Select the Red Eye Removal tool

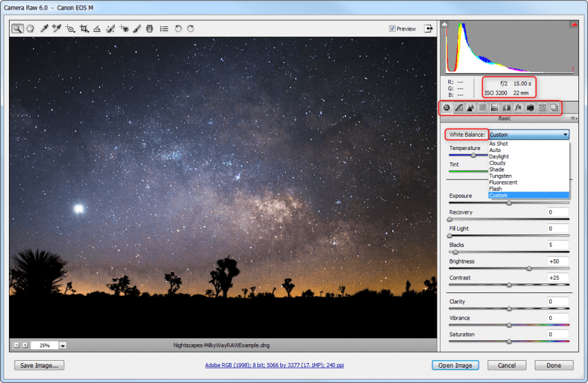click(x=124, y=28)
